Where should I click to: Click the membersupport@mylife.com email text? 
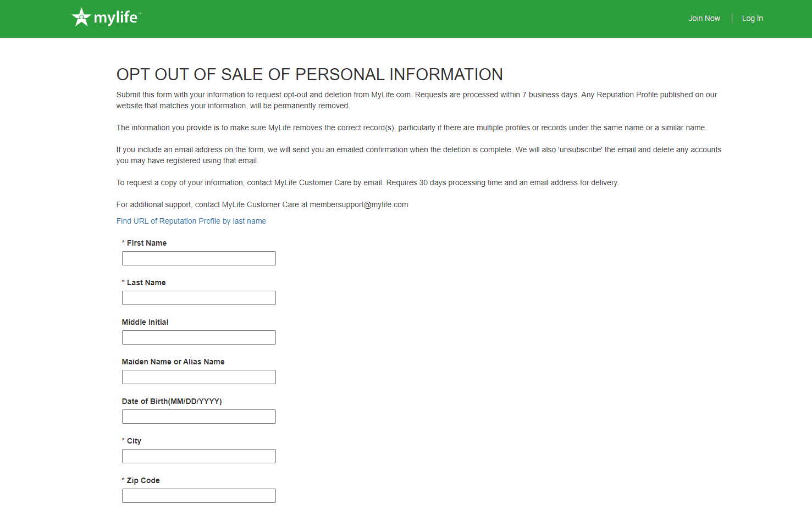coord(359,204)
